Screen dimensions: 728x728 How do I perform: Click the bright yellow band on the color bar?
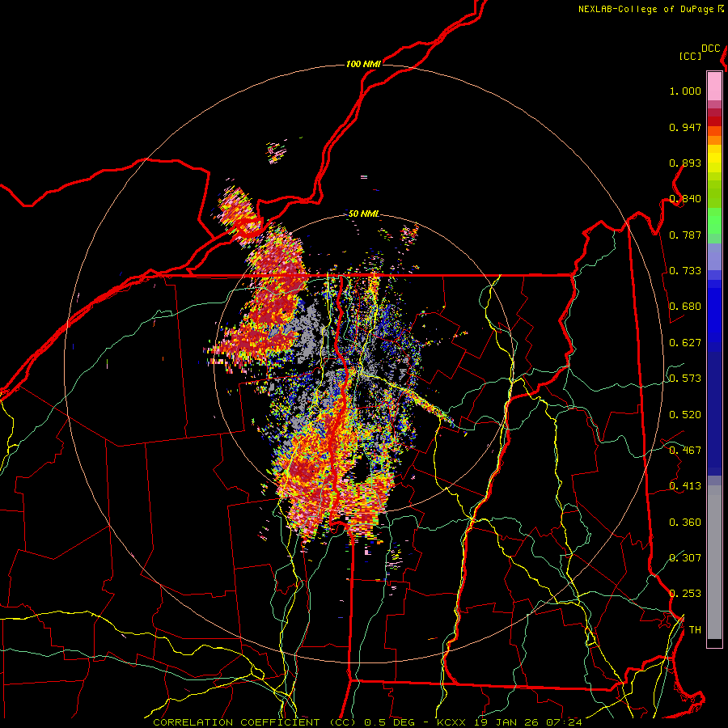click(x=714, y=159)
